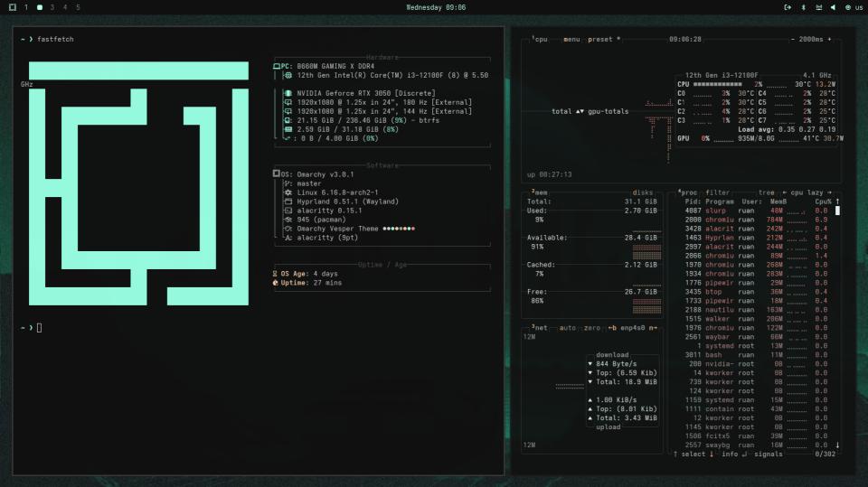868x487 pixels.
Task: Click the logout arrow tray icon
Action: pos(788,7)
